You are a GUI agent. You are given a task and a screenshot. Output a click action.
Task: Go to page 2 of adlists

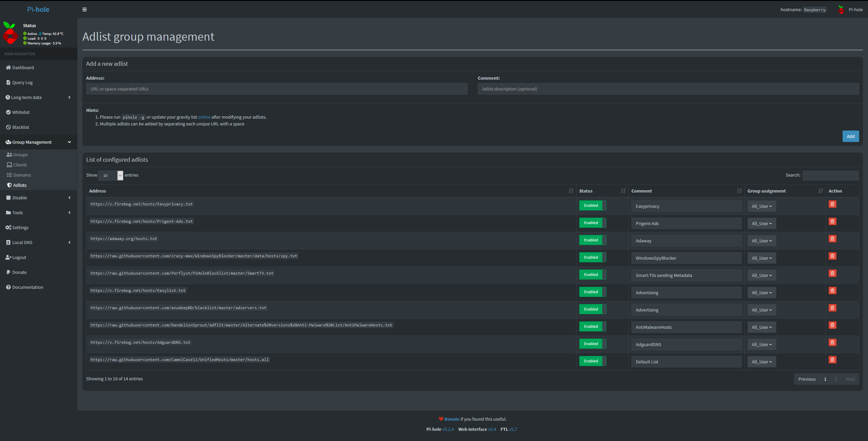pyautogui.click(x=836, y=379)
